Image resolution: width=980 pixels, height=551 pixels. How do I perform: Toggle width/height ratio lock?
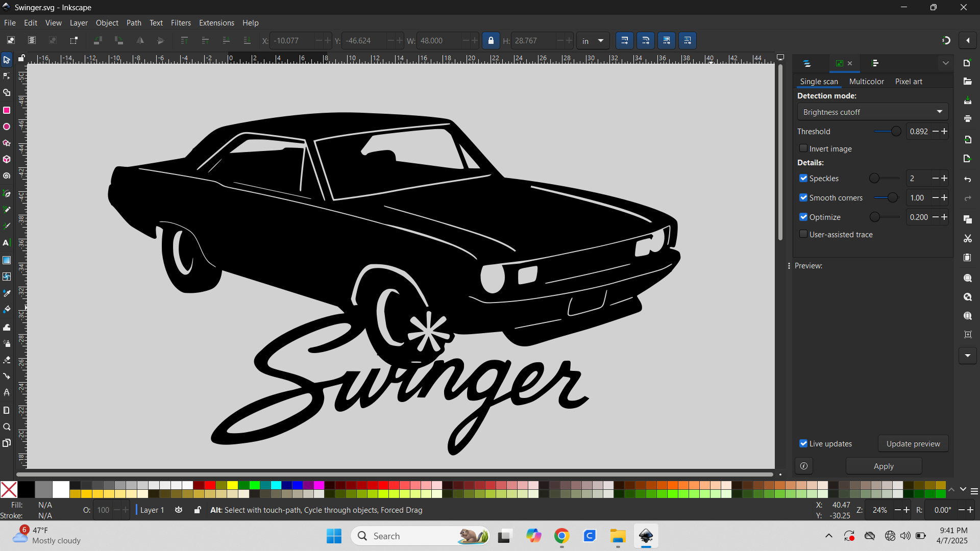491,41
